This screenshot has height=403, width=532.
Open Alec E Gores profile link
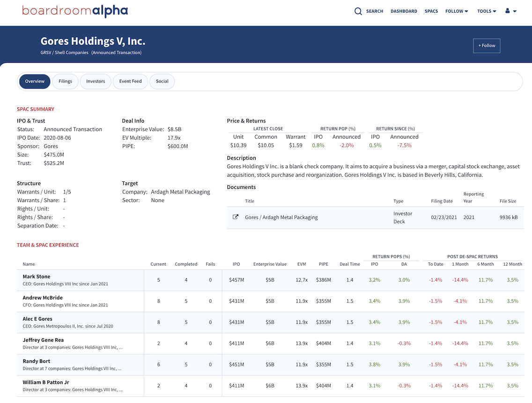pos(37,319)
